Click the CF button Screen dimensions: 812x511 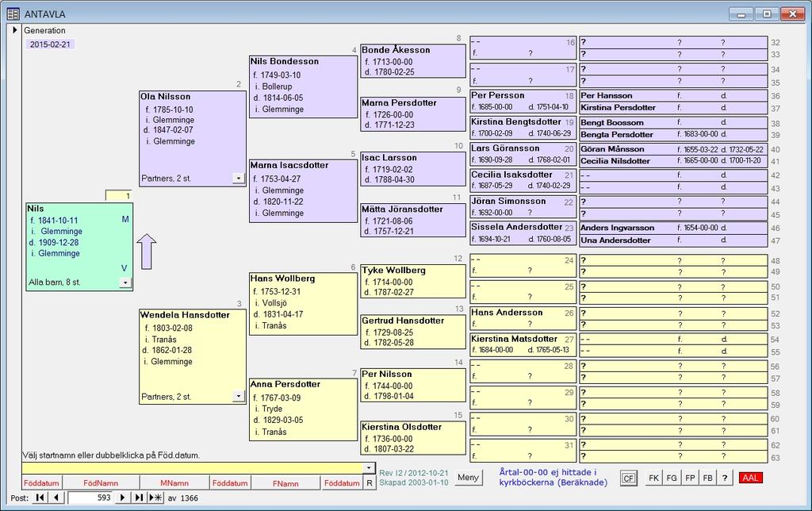pyautogui.click(x=628, y=478)
